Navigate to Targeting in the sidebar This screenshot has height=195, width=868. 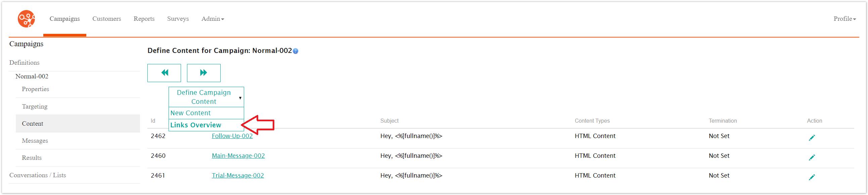tap(34, 106)
